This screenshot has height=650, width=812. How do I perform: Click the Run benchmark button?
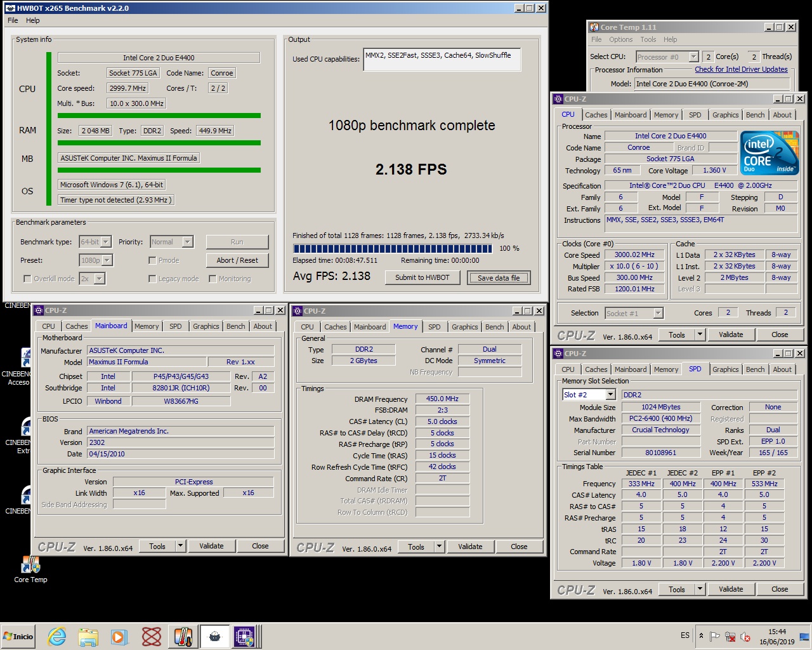pyautogui.click(x=237, y=242)
